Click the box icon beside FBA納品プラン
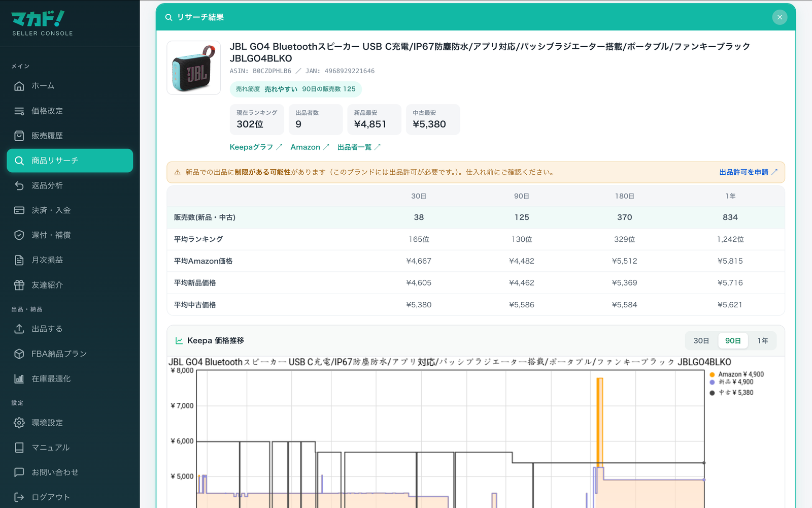Image resolution: width=812 pixels, height=508 pixels. click(x=19, y=354)
